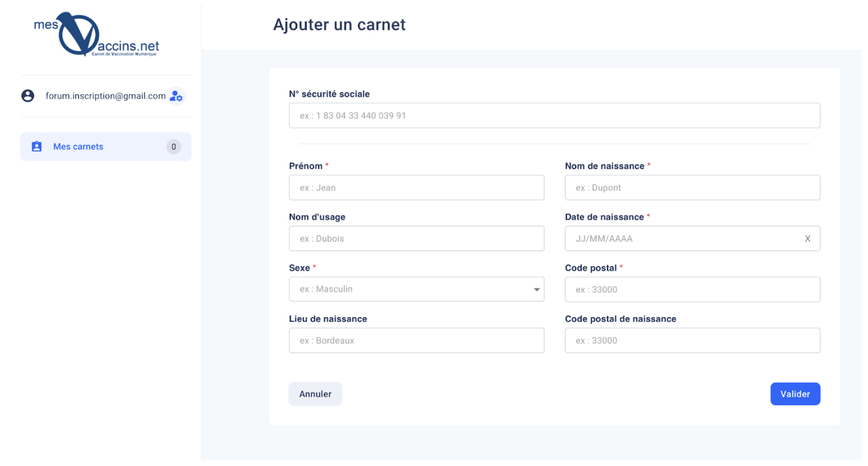
Task: Clear date with the X icon
Action: pos(808,239)
